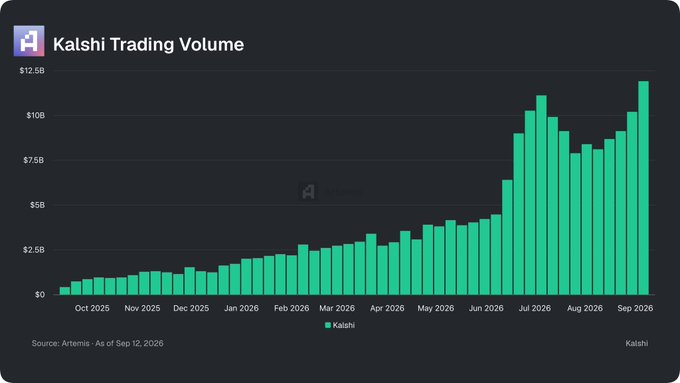Click the 'Kalshi' legend label below the chart
The image size is (680, 383).
tap(343, 325)
